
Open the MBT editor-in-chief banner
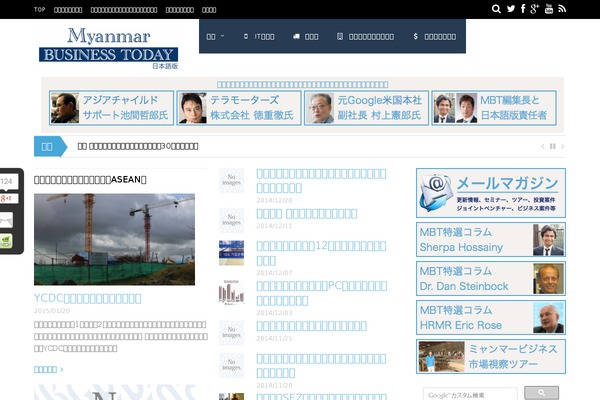[x=494, y=108]
